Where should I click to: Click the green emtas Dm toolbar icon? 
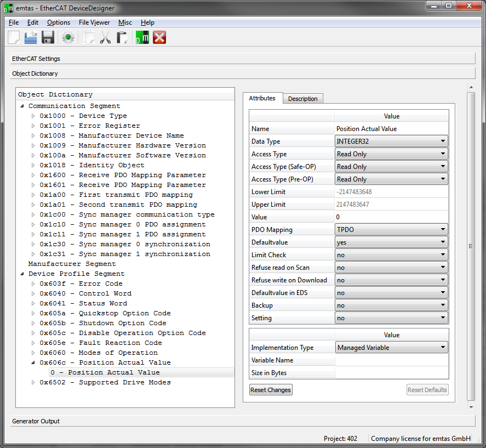(141, 37)
